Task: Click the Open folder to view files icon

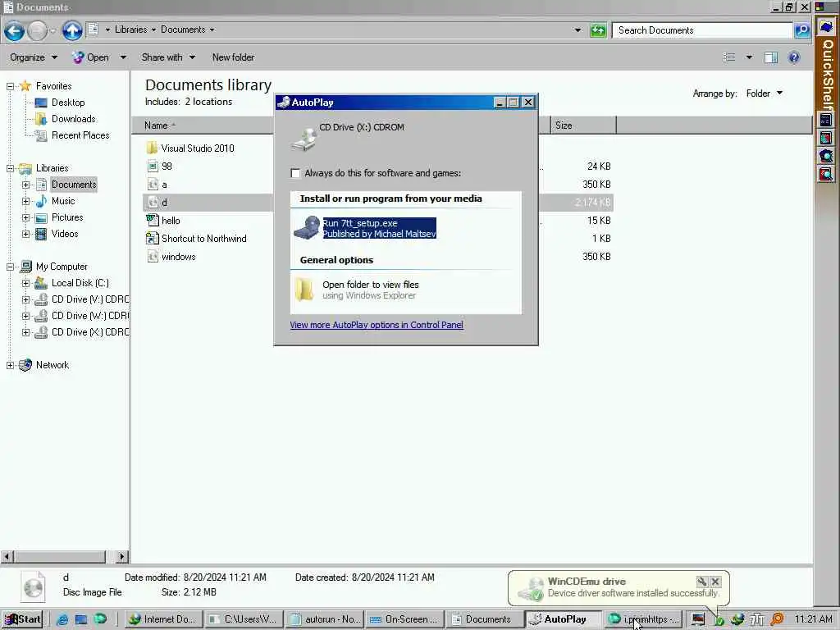Action: point(304,290)
